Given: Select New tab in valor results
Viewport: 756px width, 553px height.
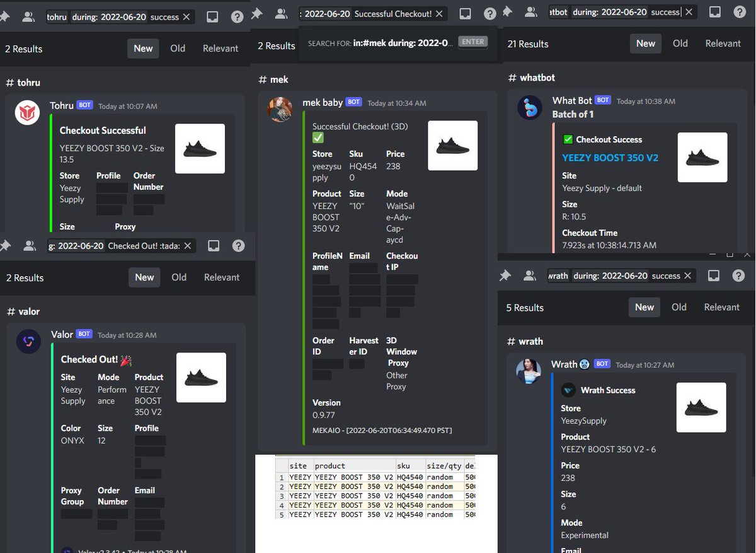Looking at the screenshot, I should click(144, 277).
